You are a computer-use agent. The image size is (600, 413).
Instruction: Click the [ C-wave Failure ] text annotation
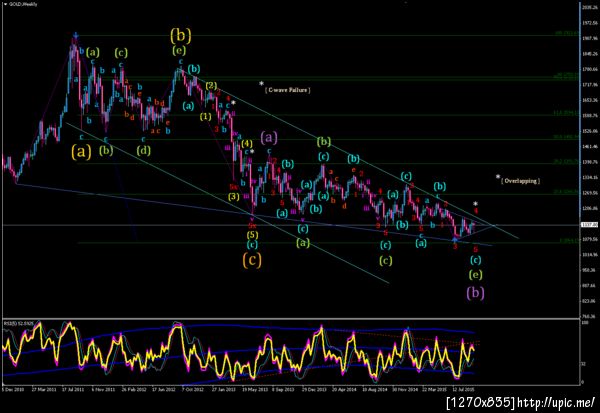point(288,90)
